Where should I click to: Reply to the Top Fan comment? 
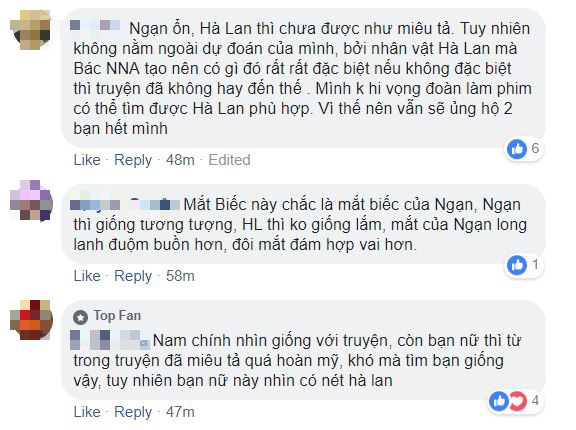[x=133, y=412]
